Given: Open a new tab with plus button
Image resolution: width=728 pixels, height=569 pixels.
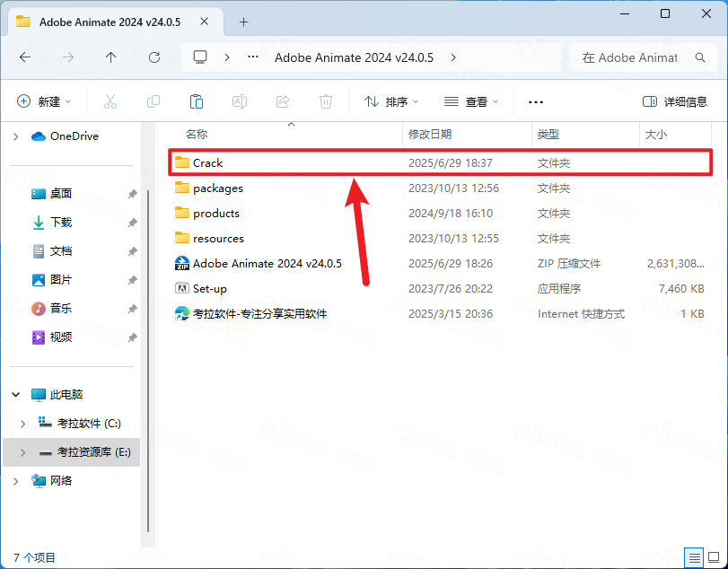Looking at the screenshot, I should [x=243, y=22].
